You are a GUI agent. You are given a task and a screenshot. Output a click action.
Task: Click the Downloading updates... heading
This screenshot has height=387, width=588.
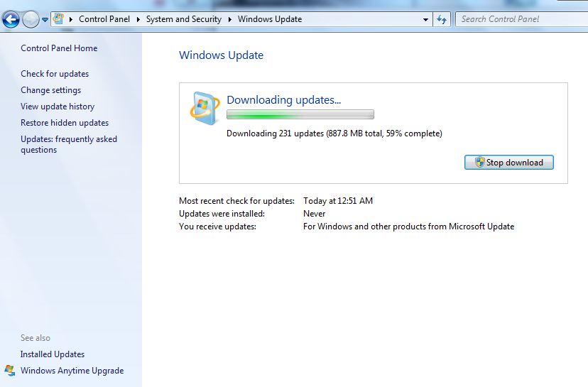[x=283, y=99]
